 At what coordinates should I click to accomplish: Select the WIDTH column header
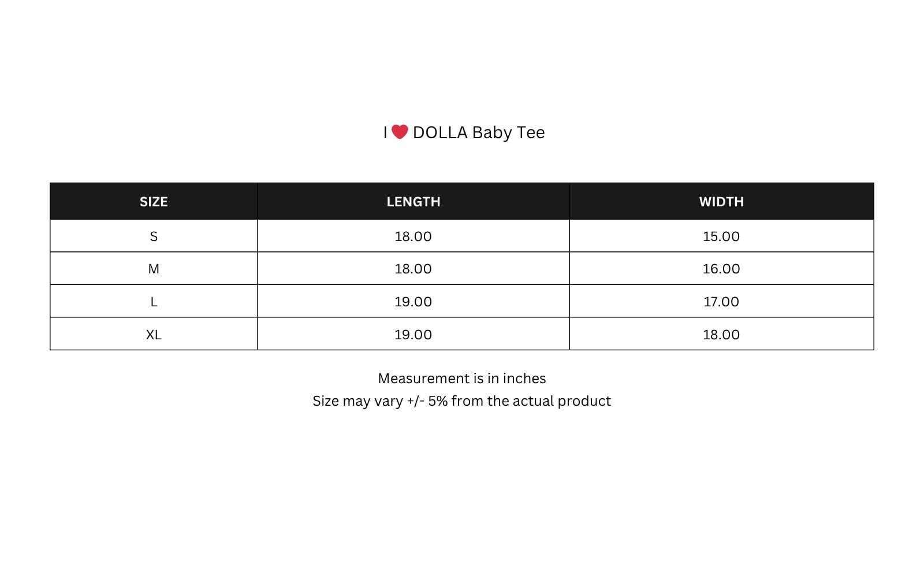[721, 202]
